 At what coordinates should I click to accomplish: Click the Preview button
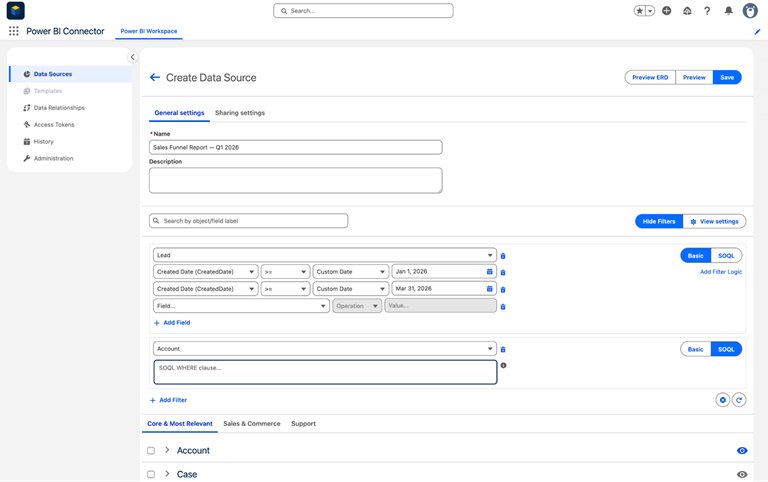694,77
